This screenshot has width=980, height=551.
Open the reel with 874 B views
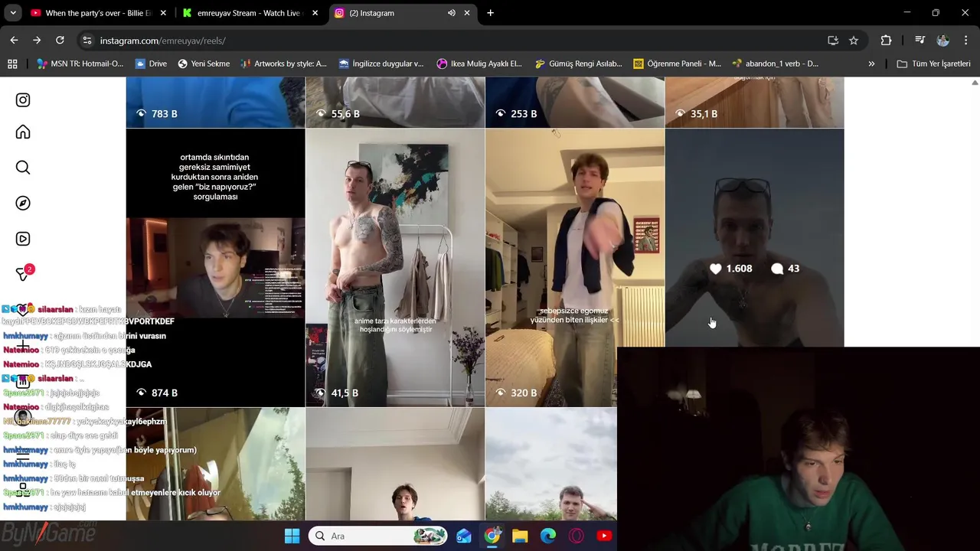coord(215,268)
